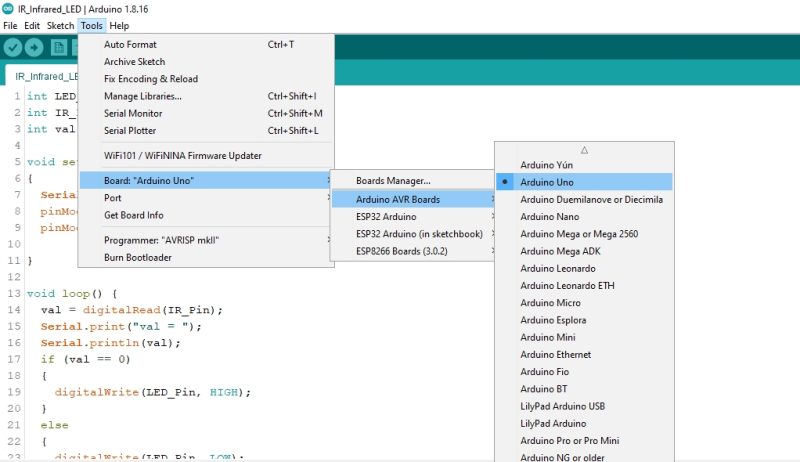This screenshot has width=800, height=462.
Task: Open Boards Manager...
Action: click(393, 181)
